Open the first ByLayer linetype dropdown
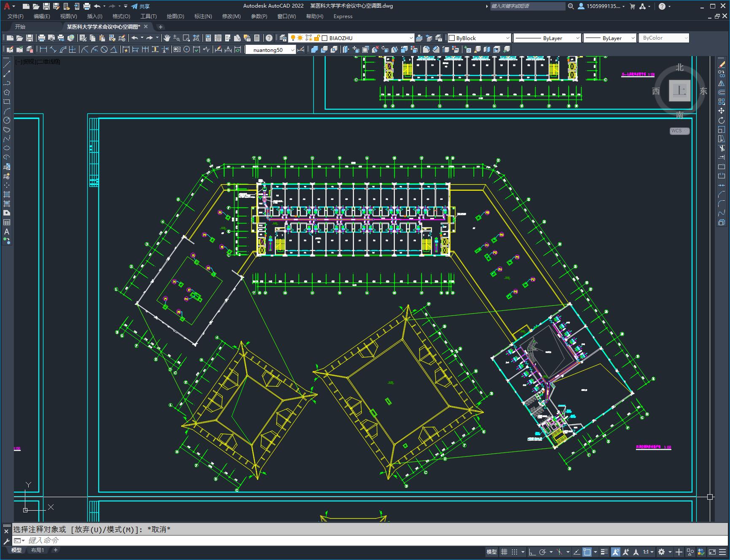Screen dimensions: 730x560 tap(547, 38)
